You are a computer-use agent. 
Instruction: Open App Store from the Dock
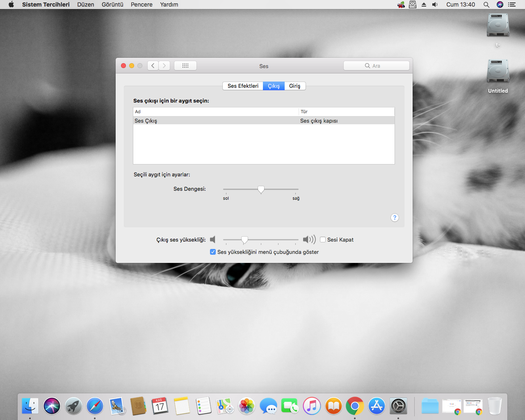[377, 406]
